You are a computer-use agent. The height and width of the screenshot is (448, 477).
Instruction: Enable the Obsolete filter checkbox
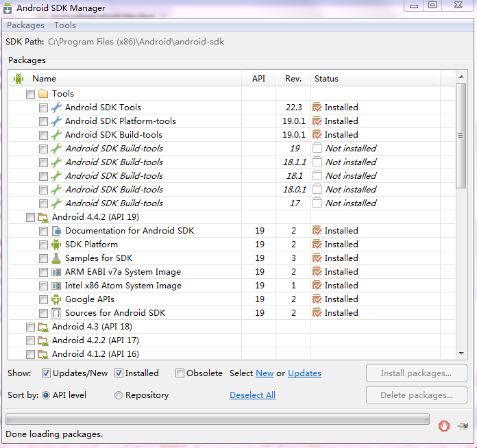pyautogui.click(x=180, y=373)
